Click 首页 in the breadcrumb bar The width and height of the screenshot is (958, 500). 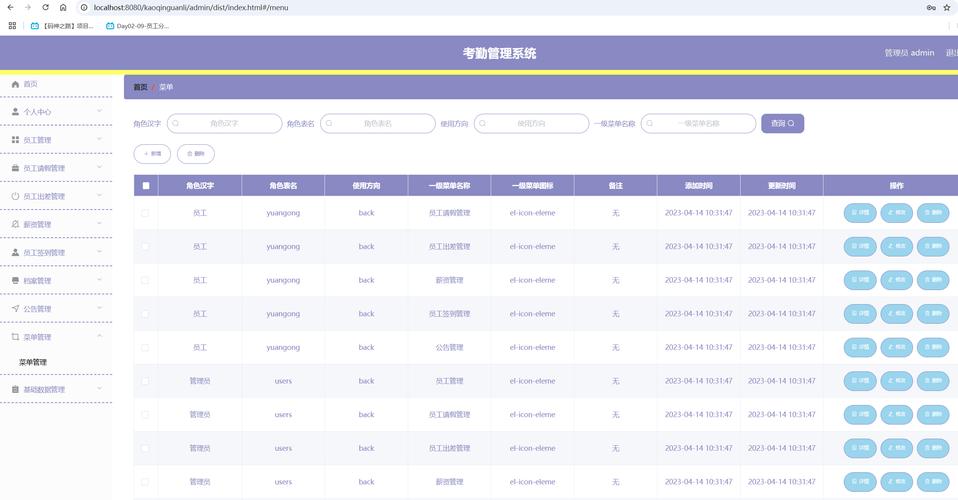click(x=141, y=87)
